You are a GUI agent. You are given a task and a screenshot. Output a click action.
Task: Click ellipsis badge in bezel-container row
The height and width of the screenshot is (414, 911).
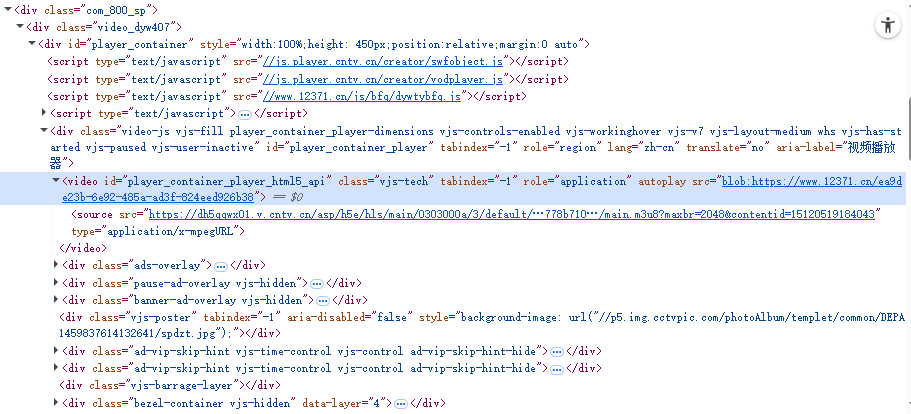pyautogui.click(x=400, y=404)
